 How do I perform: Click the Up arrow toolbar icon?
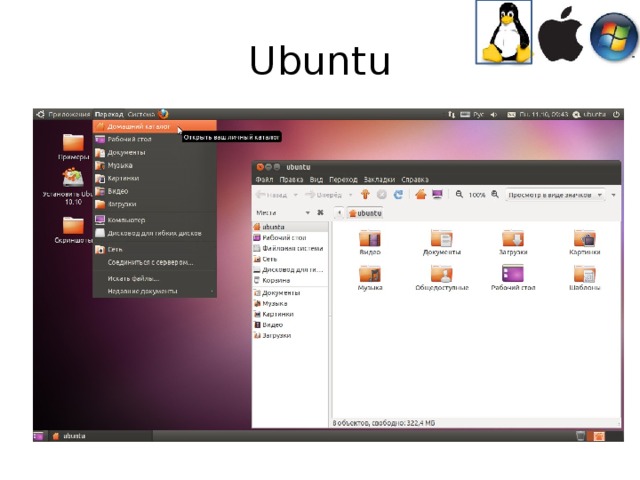click(x=365, y=195)
